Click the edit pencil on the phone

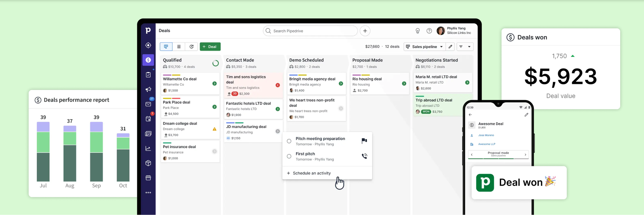click(x=526, y=115)
